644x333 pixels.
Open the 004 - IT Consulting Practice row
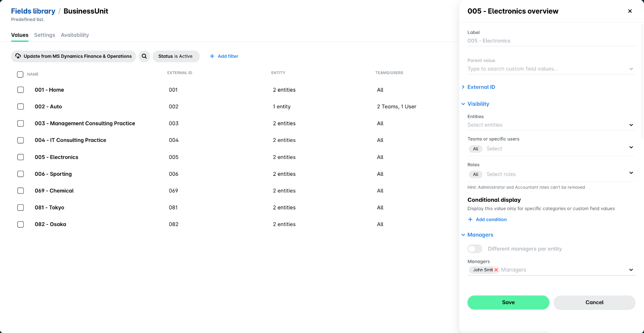point(71,140)
